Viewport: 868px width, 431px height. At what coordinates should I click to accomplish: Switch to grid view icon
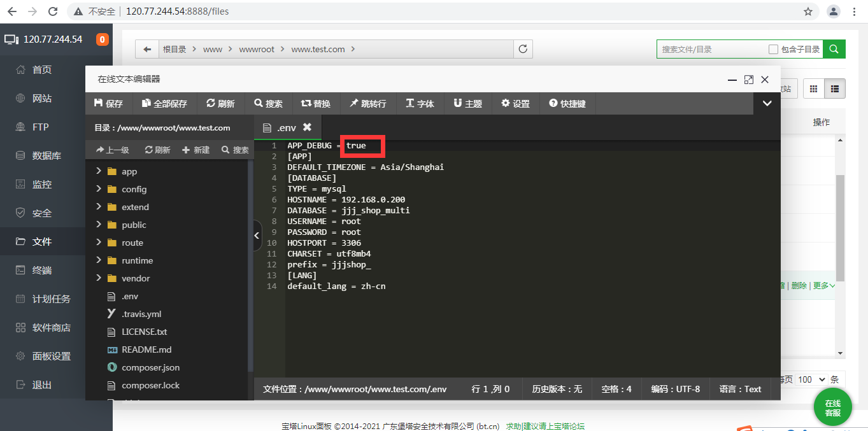click(813, 89)
